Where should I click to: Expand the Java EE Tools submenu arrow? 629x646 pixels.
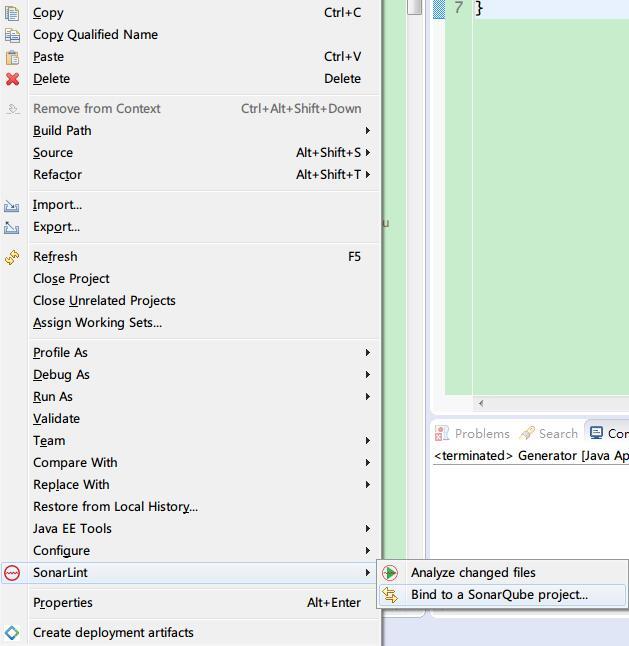(368, 529)
